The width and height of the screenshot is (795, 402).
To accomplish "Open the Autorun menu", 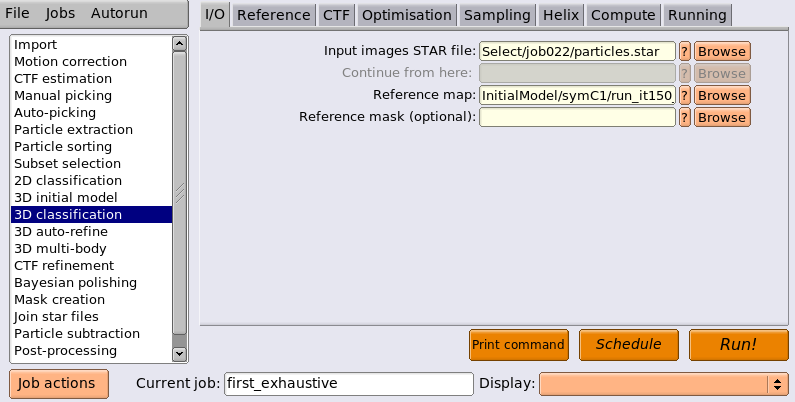I will [x=119, y=13].
